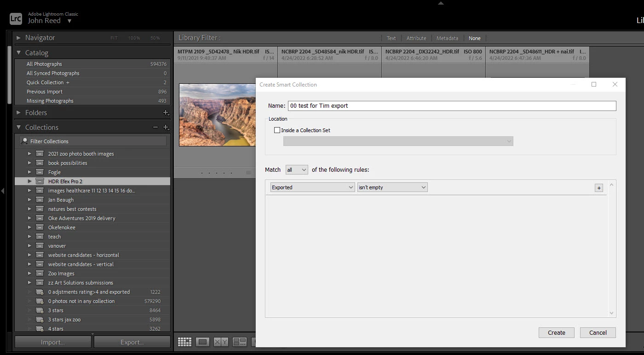
Task: Click the vanover collection set icon
Action: pyautogui.click(x=40, y=246)
